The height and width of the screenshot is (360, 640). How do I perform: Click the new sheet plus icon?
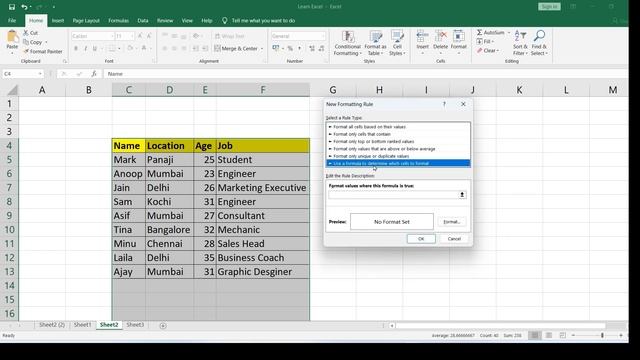click(163, 325)
